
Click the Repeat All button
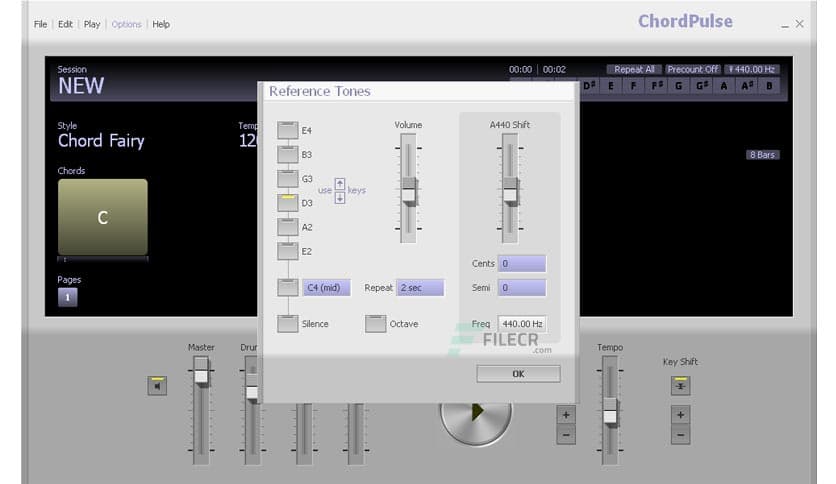[x=634, y=69]
